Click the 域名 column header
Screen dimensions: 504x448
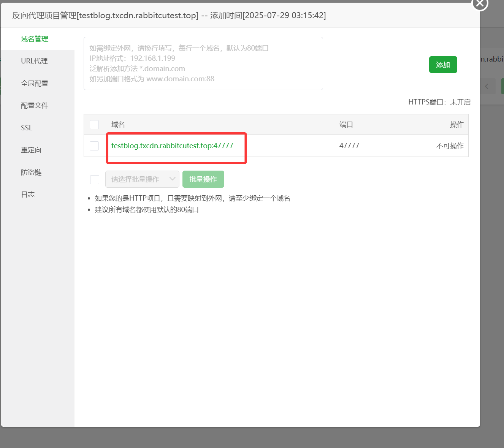pos(118,125)
